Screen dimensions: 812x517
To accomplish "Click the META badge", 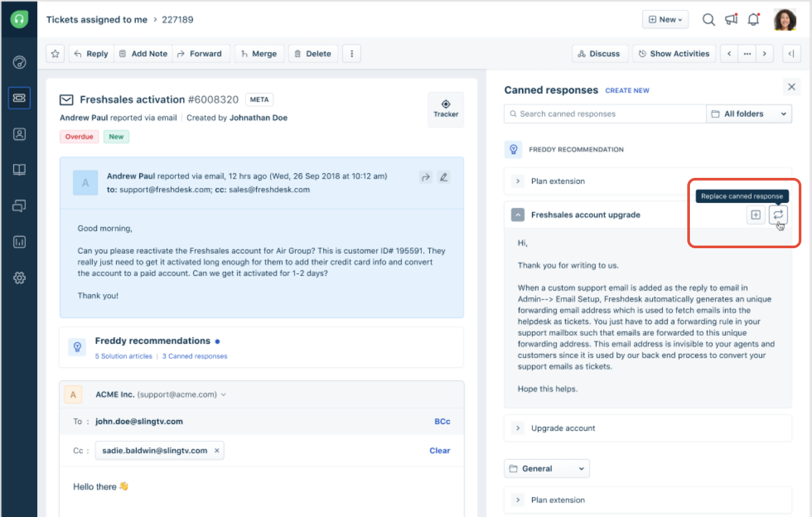I will (259, 100).
